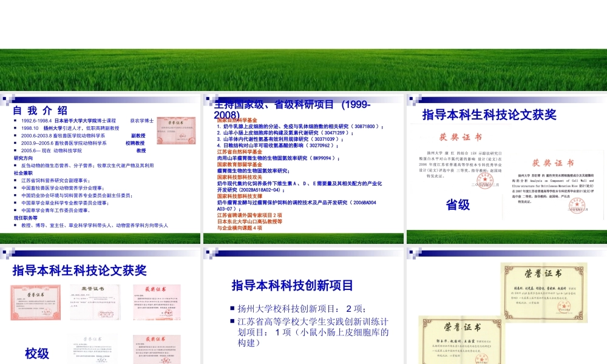Click the line 日本东北大学山口高弘教授等

pos(249,222)
